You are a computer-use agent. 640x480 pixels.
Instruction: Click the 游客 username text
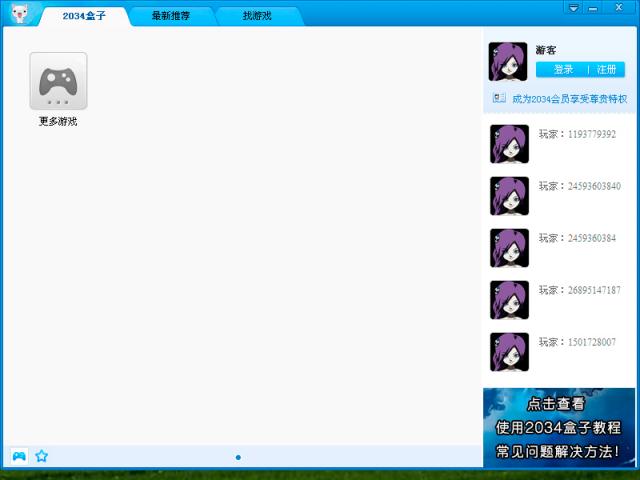coord(546,50)
